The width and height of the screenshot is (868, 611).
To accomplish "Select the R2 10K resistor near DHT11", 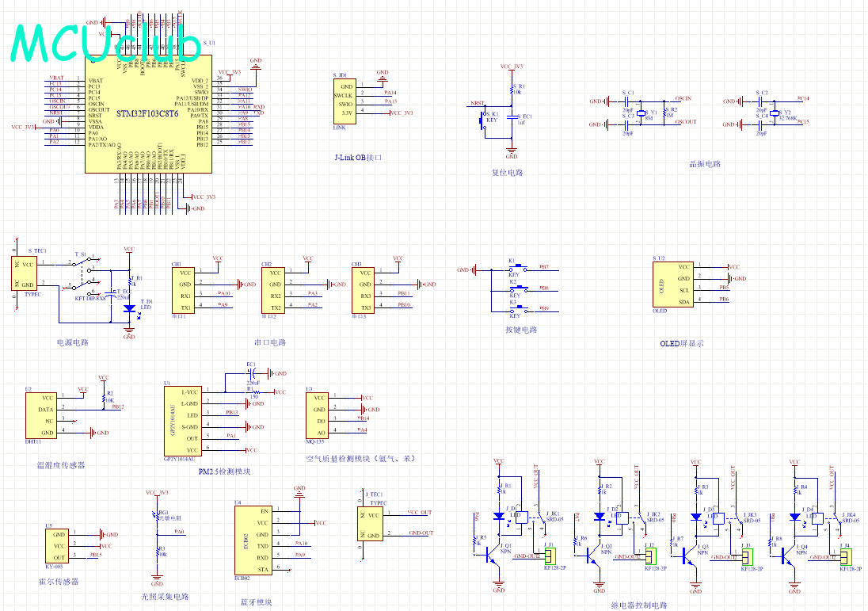I will click(x=104, y=399).
